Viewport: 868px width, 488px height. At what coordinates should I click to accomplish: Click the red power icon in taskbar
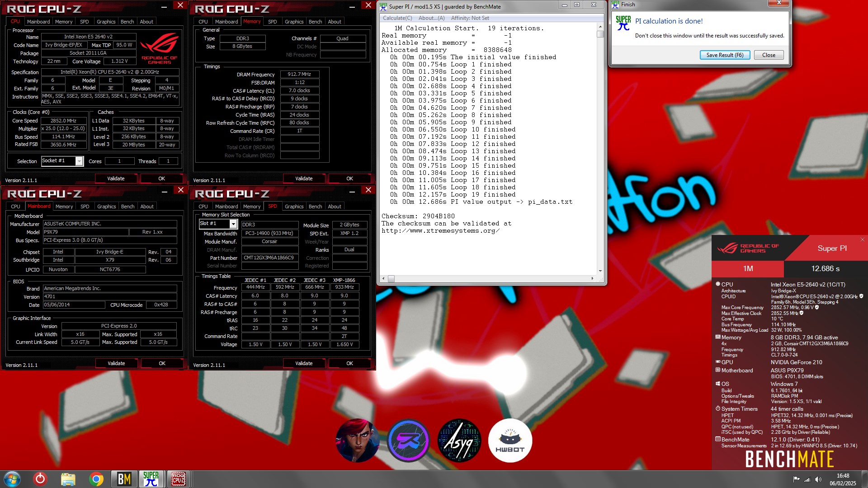(40, 479)
